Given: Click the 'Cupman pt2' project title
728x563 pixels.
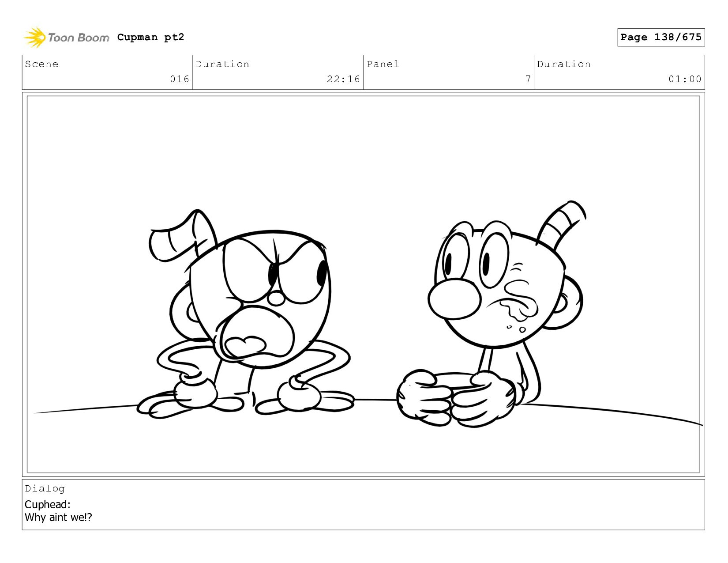Looking at the screenshot, I should 150,37.
